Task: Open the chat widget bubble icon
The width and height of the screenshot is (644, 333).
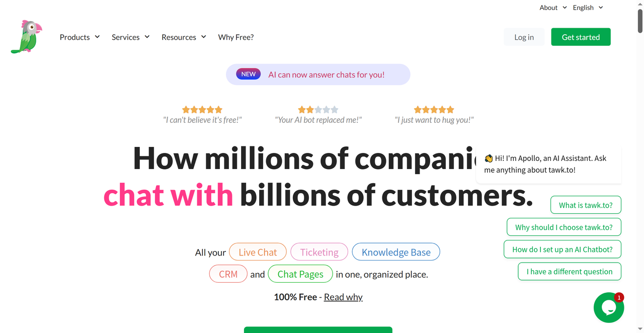Action: 609,307
